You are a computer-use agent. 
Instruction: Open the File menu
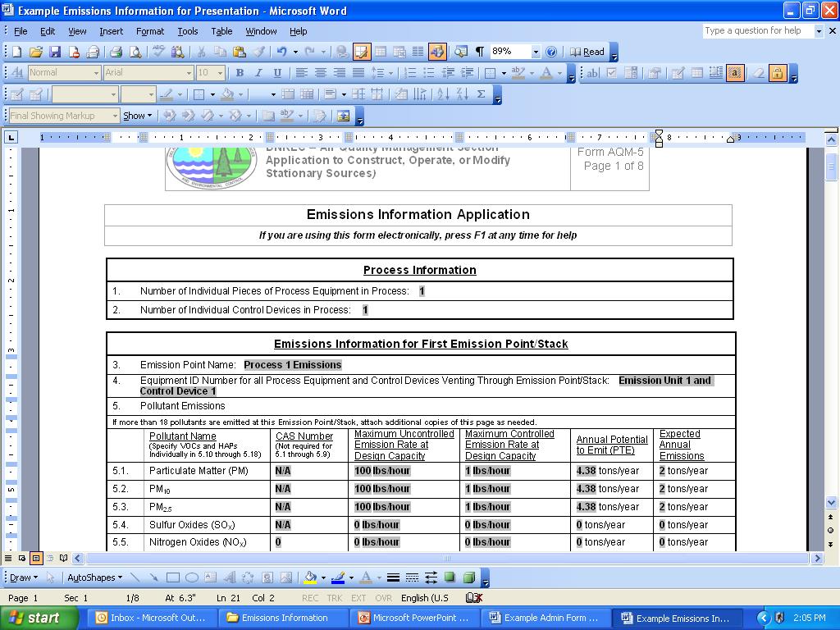[21, 31]
